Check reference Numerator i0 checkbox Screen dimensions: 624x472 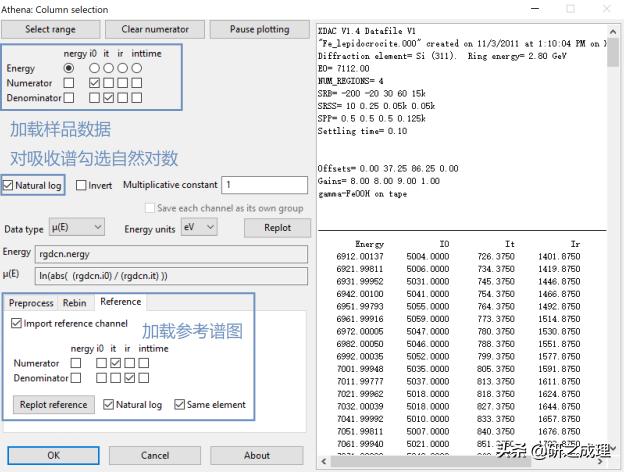click(x=101, y=363)
